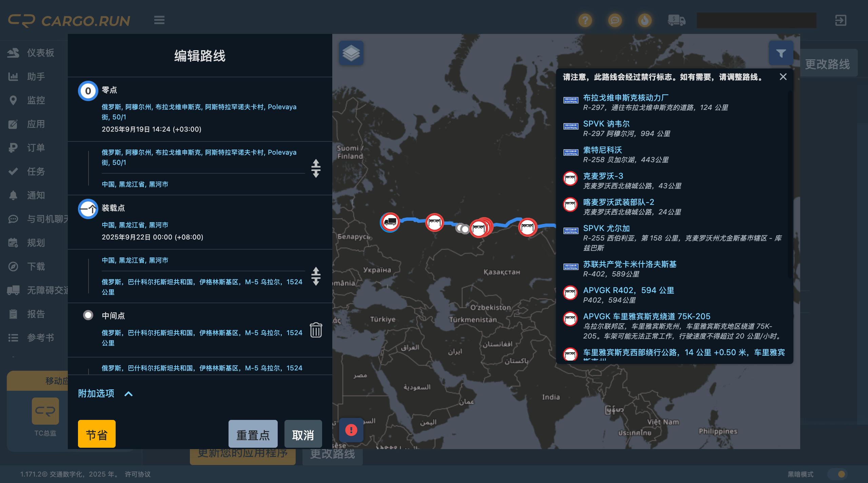Viewport: 868px width, 483px height.
Task: Select the 中间点 radio marker
Action: point(88,315)
